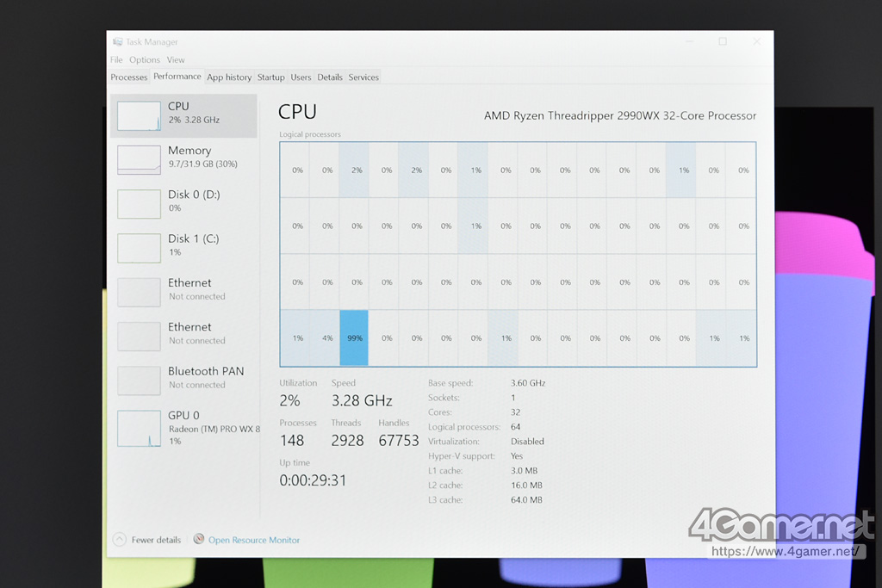Collapse view with Fewer details arrow icon

[x=119, y=540]
